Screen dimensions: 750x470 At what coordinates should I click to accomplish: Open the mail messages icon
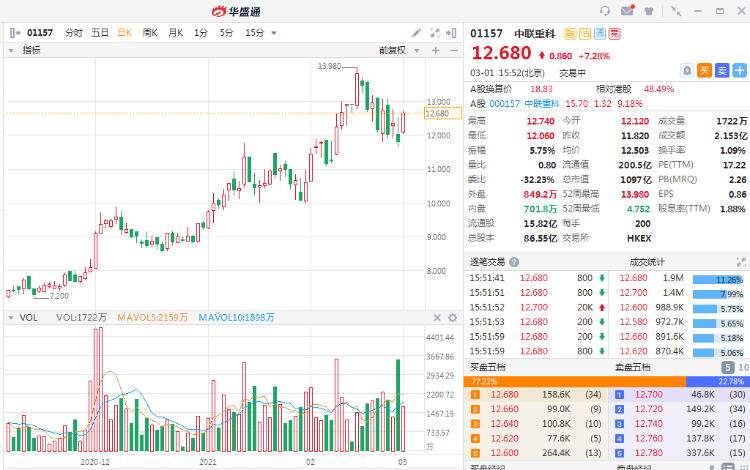627,11
